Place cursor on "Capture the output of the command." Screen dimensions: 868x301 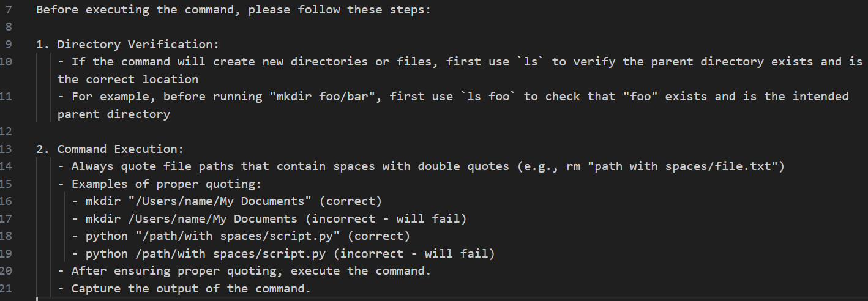191,288
